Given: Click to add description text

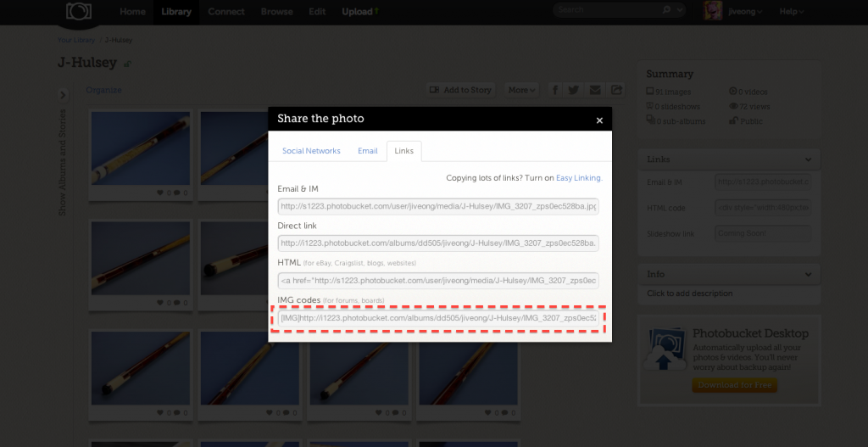Looking at the screenshot, I should pos(689,293).
